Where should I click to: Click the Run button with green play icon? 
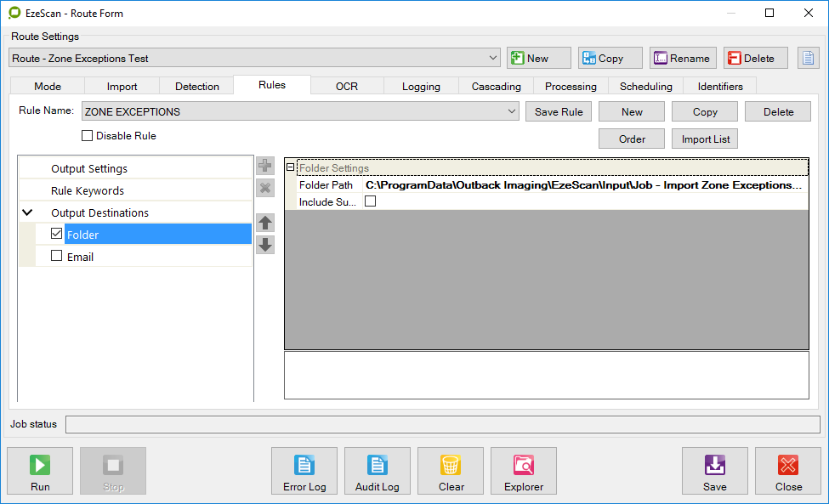[40, 471]
